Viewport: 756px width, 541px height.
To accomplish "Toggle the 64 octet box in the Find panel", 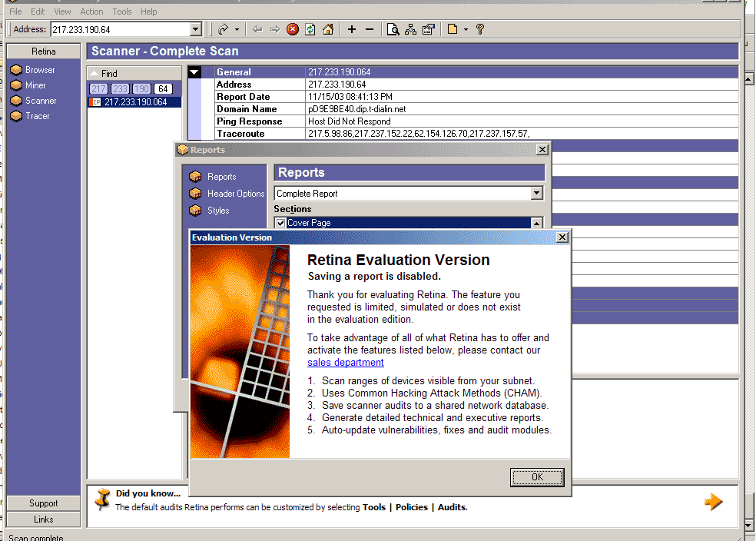I will coord(163,88).
